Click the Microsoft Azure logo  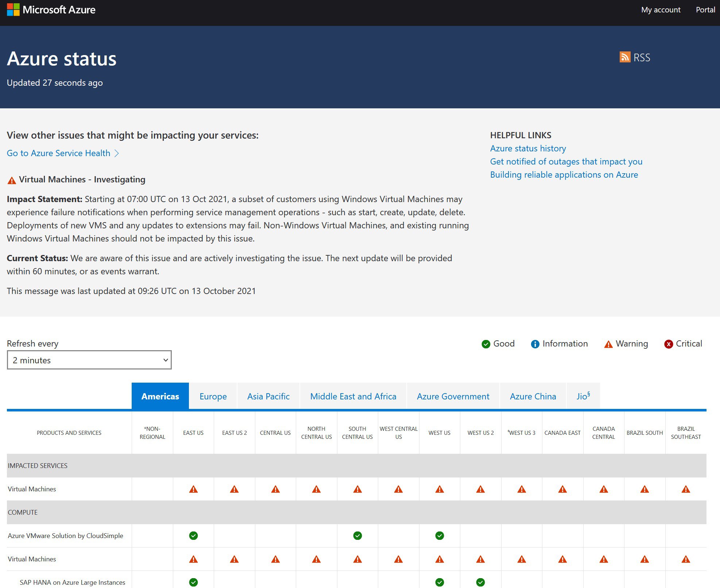51,10
